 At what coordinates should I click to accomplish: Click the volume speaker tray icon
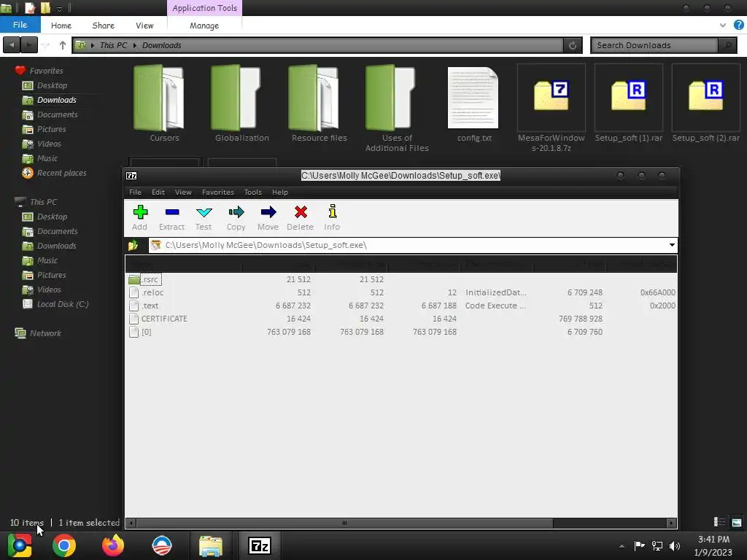tap(675, 545)
